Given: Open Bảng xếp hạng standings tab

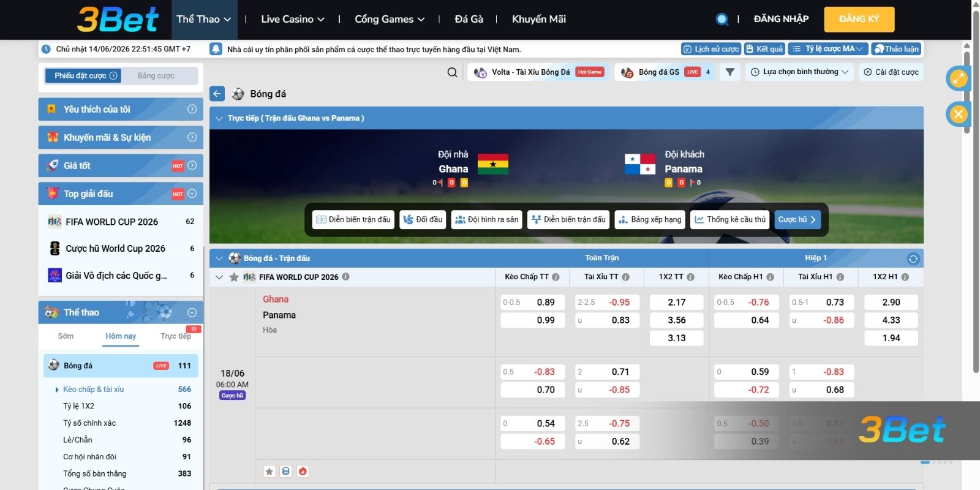Looking at the screenshot, I should coord(650,219).
